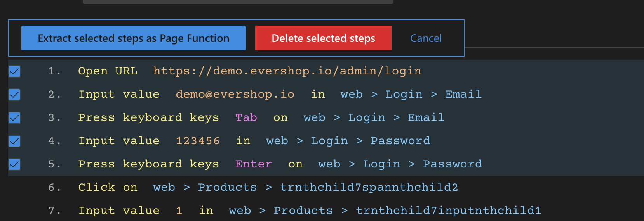Viewport: 644px width, 221px height.
Task: Open web > Login > Password locator in step 4
Action: click(348, 141)
